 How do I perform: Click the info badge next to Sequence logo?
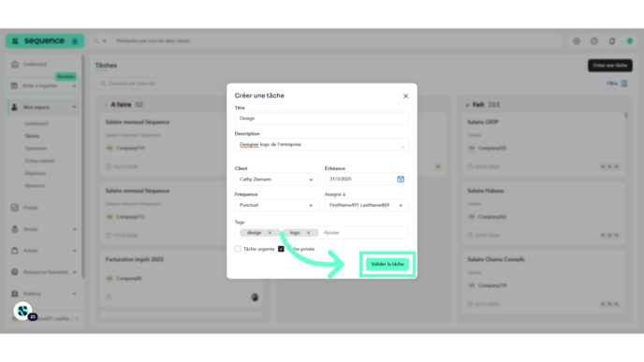[x=75, y=41]
